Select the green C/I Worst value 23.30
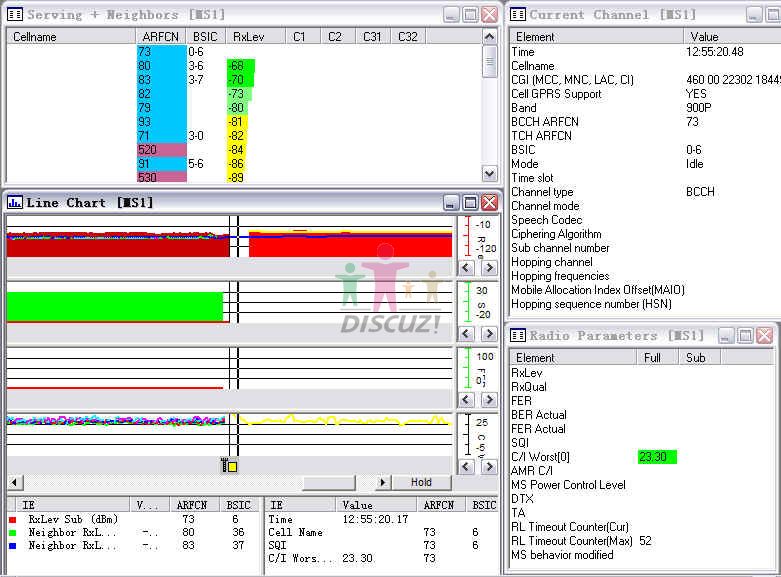Viewport: 781px width, 577px height. pyautogui.click(x=656, y=457)
